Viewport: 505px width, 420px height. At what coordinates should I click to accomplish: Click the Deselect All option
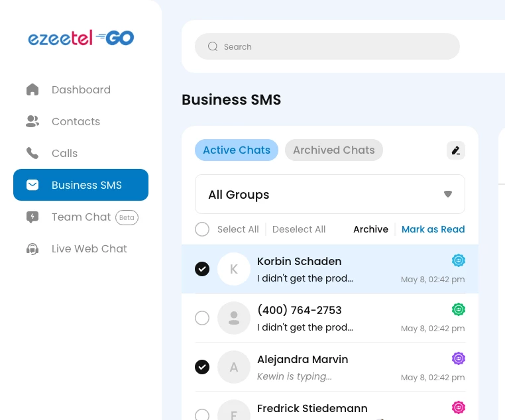tap(299, 229)
